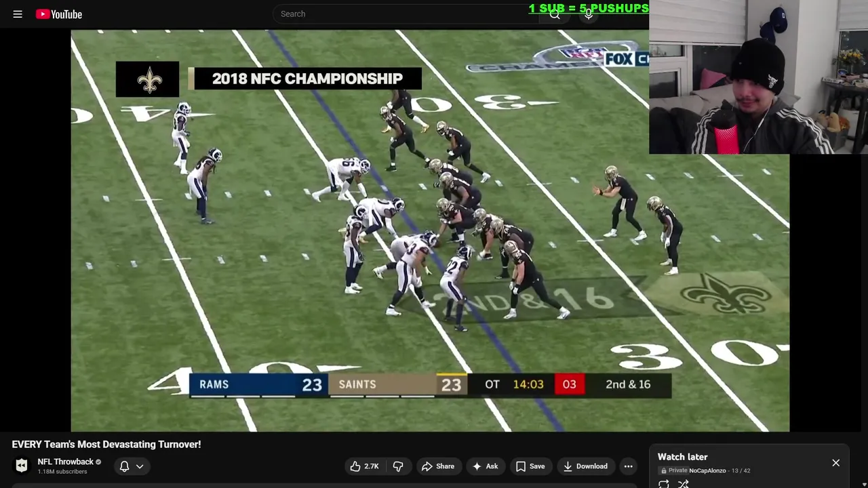Like the video (2.7K)

pyautogui.click(x=364, y=466)
